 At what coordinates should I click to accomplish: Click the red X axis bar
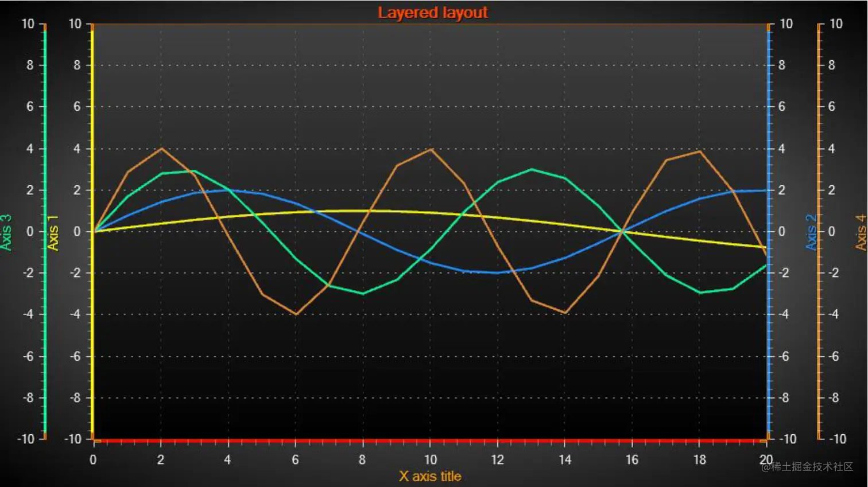pos(430,441)
